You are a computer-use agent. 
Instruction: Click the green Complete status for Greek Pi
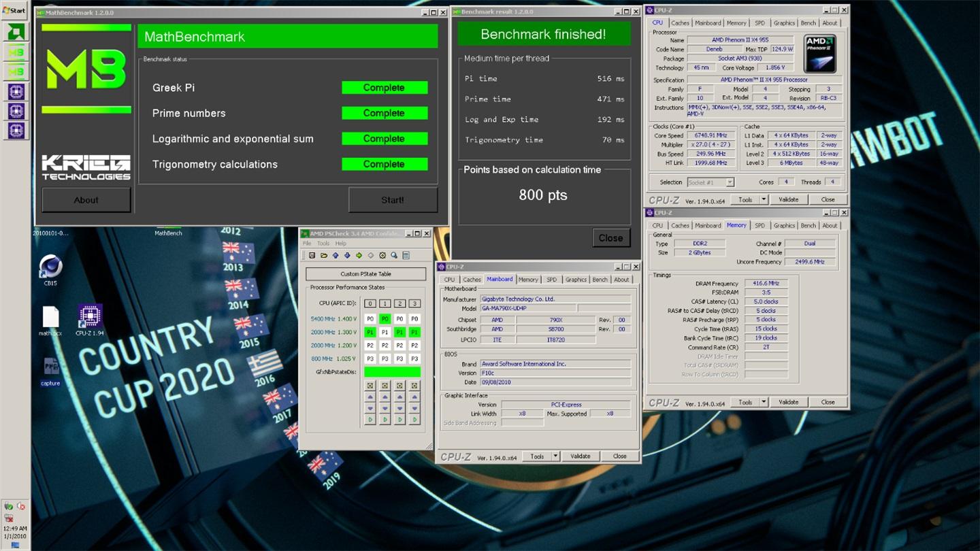[385, 88]
